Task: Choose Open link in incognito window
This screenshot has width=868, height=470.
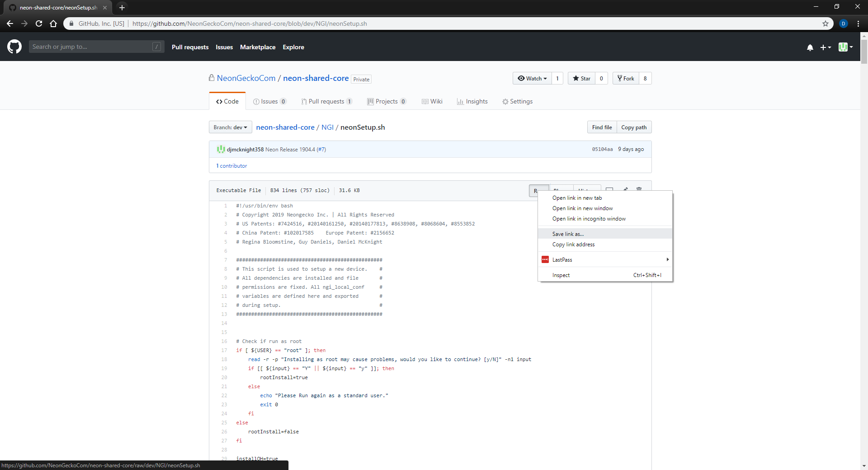Action: point(605,219)
